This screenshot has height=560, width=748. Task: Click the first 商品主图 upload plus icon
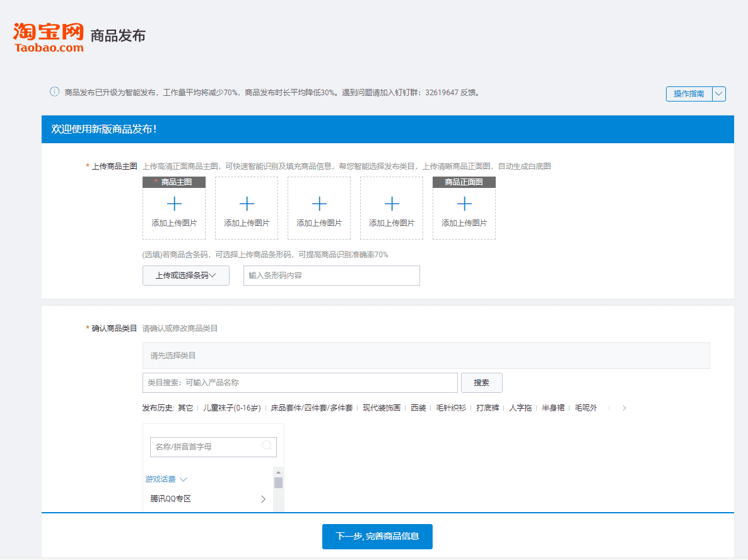point(173,203)
